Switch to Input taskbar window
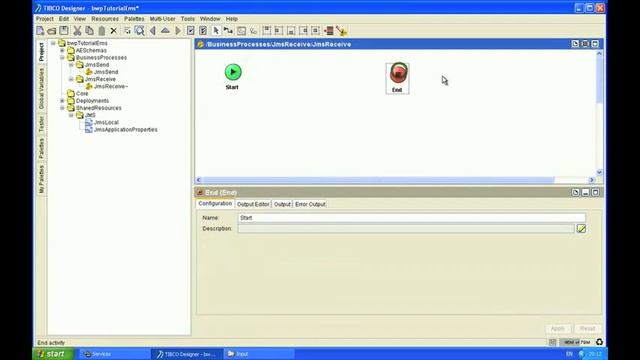640x360 pixels. [x=259, y=354]
